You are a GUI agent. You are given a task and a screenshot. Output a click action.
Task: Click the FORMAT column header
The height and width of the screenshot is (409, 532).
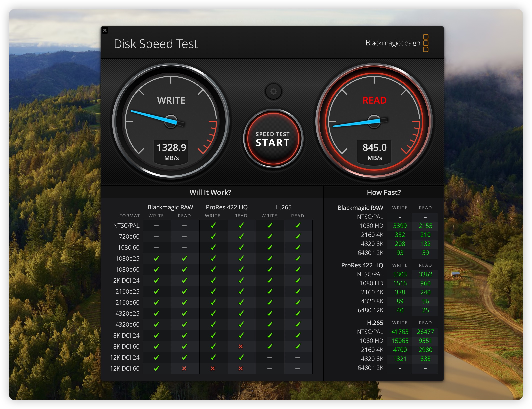[x=129, y=216]
